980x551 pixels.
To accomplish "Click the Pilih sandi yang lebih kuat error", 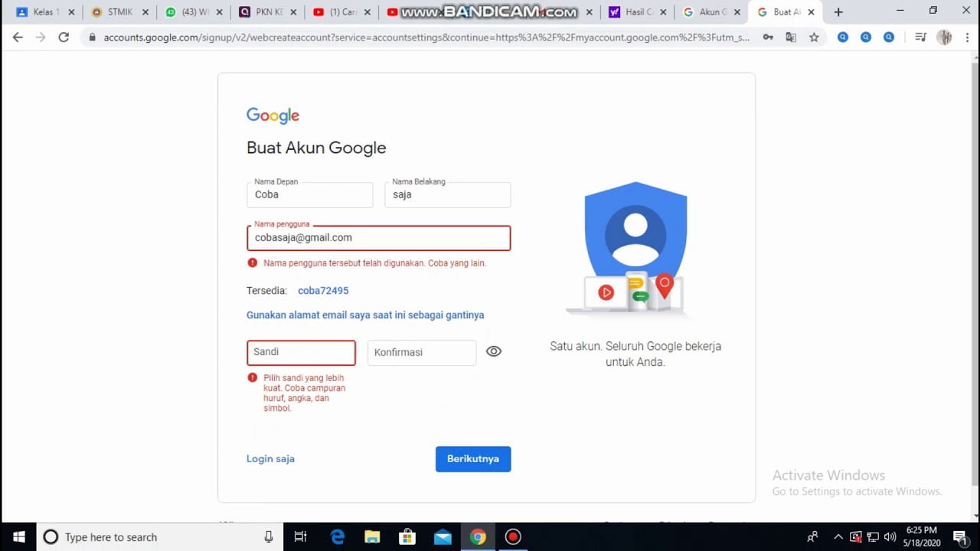I will (305, 393).
